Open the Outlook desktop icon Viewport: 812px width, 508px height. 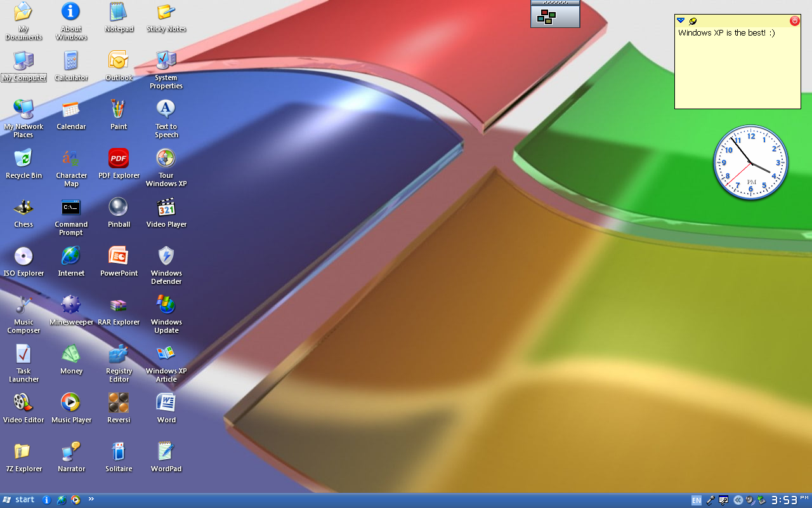(119, 65)
